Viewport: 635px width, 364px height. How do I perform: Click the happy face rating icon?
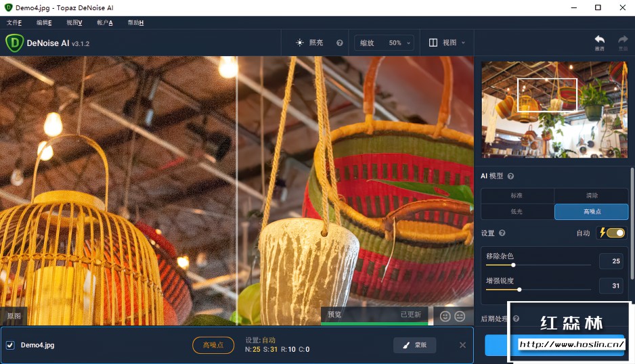pos(445,316)
